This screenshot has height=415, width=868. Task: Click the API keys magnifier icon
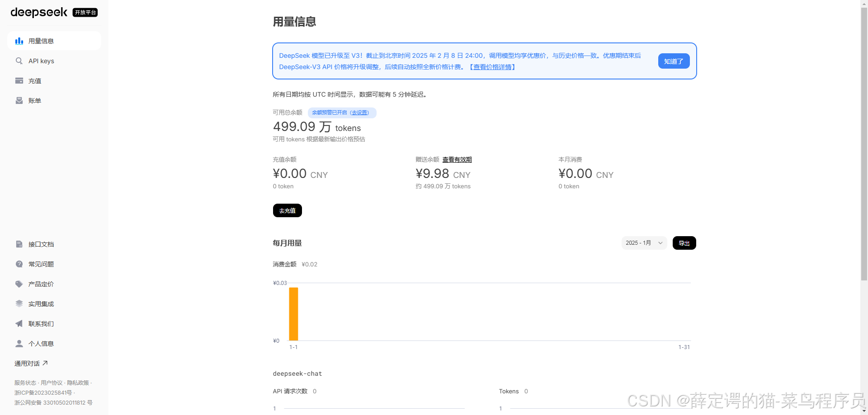click(19, 61)
